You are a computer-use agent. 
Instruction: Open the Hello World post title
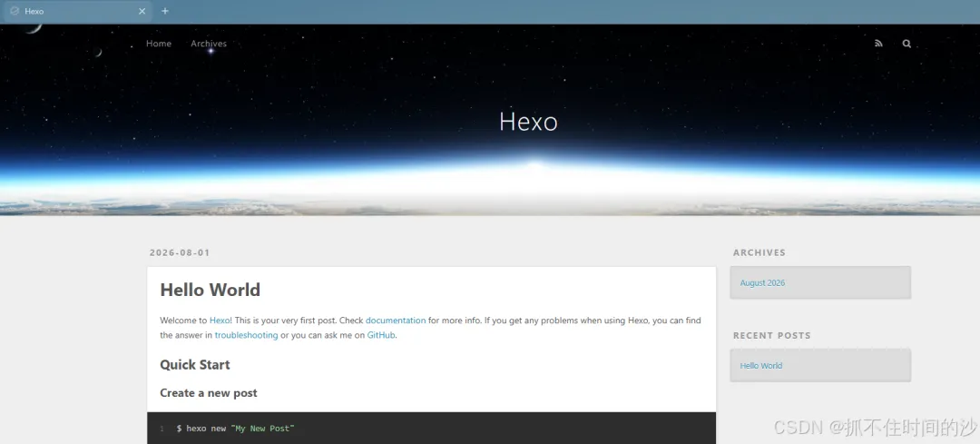click(210, 290)
